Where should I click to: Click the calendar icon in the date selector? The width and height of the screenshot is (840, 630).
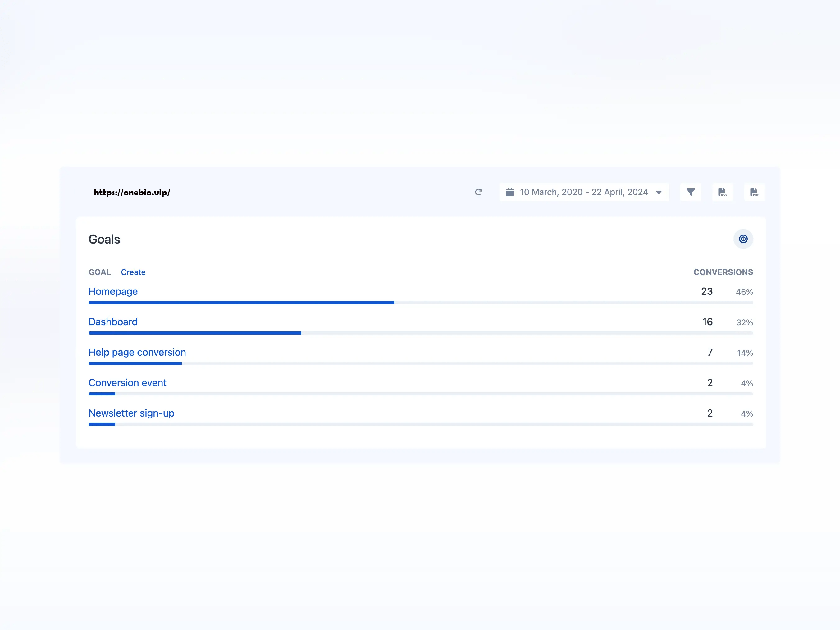(x=510, y=192)
